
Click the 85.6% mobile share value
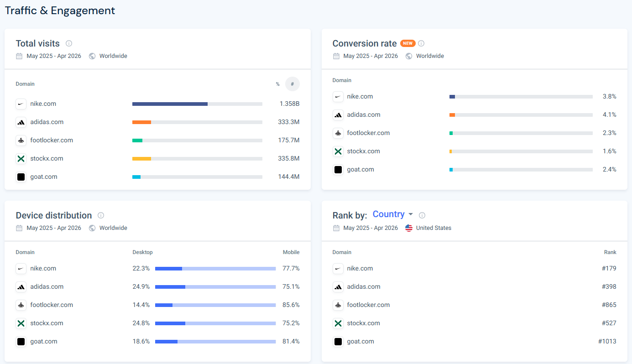point(291,305)
